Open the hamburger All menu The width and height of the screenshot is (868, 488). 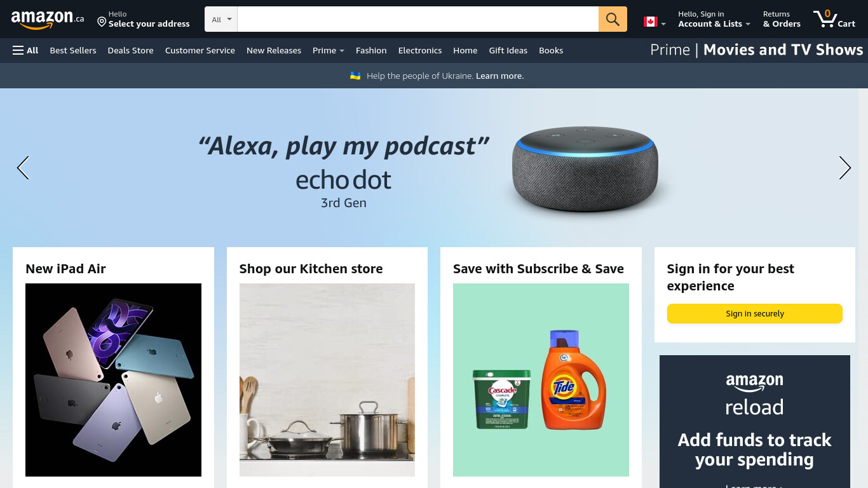tap(25, 50)
